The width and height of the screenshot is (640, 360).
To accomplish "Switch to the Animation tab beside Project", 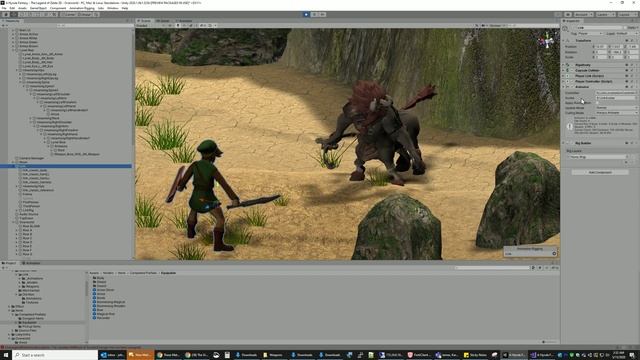I will (31, 263).
